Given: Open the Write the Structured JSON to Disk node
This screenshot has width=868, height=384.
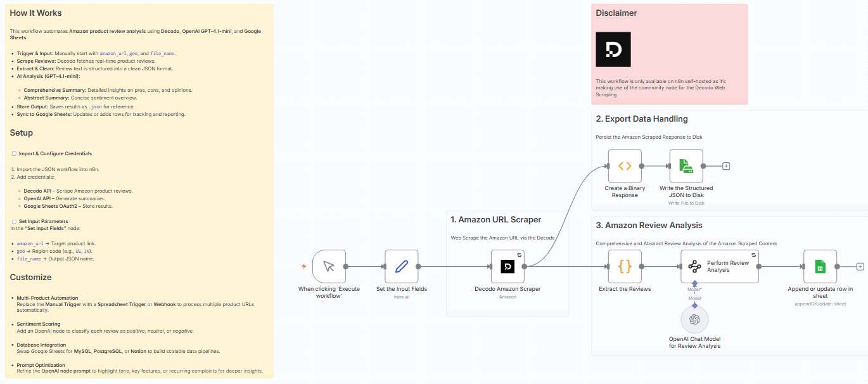Looking at the screenshot, I should coord(686,165).
